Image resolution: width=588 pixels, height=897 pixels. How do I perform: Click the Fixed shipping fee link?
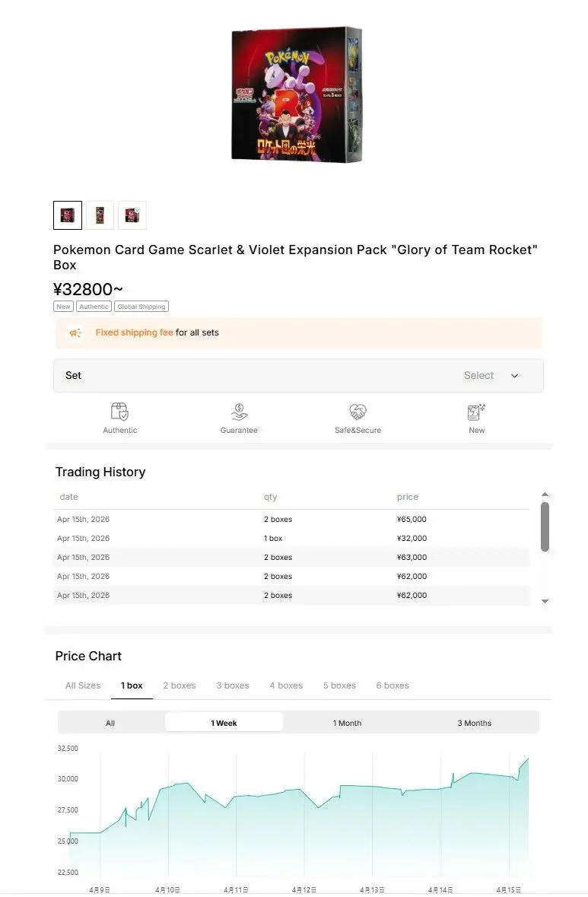coord(134,332)
